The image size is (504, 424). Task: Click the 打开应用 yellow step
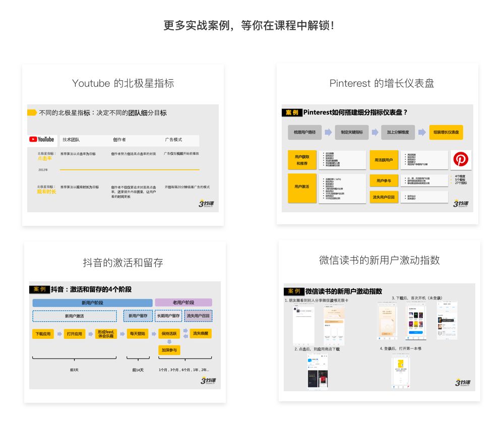[75, 334]
